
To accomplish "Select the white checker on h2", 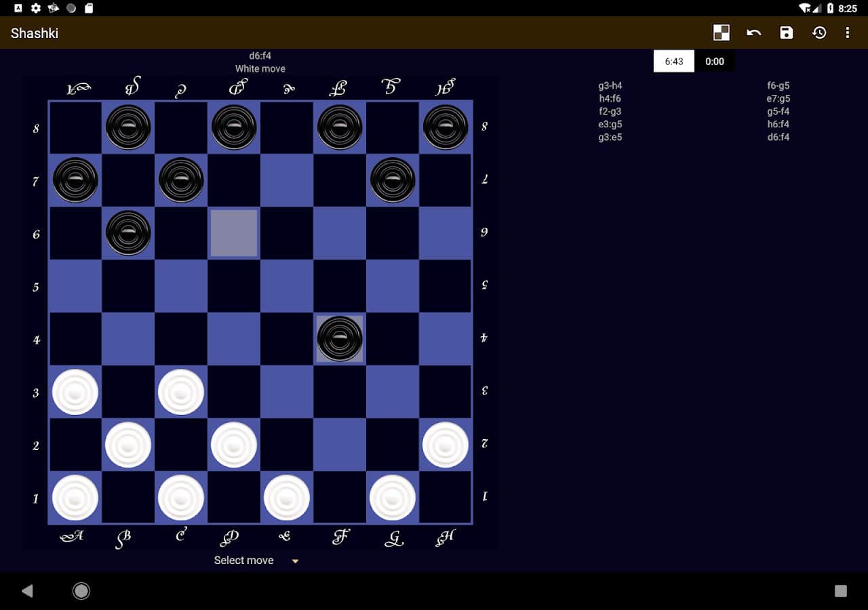I will (x=446, y=445).
